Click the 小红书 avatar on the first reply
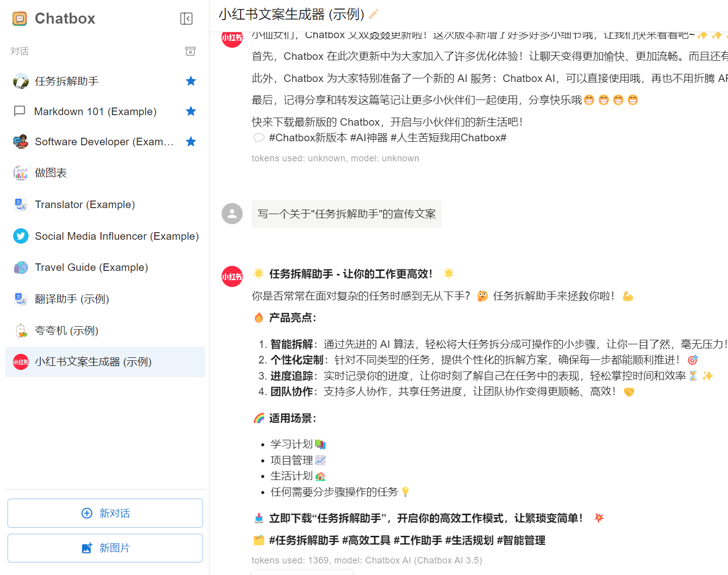 pyautogui.click(x=232, y=39)
